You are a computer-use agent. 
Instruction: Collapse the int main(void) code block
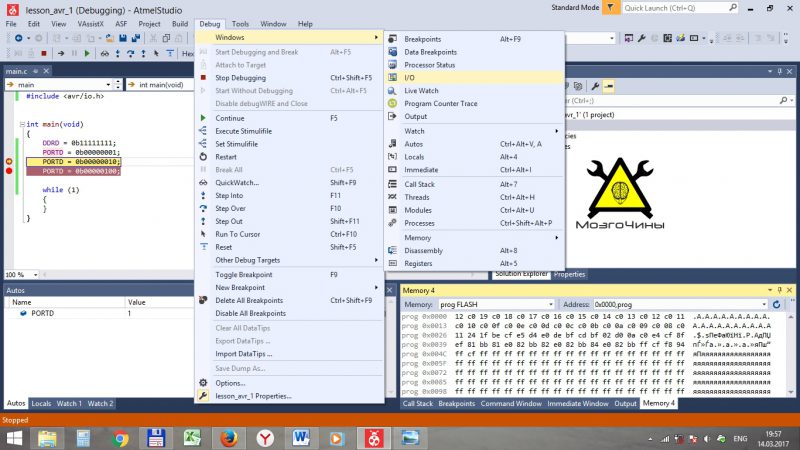point(22,124)
